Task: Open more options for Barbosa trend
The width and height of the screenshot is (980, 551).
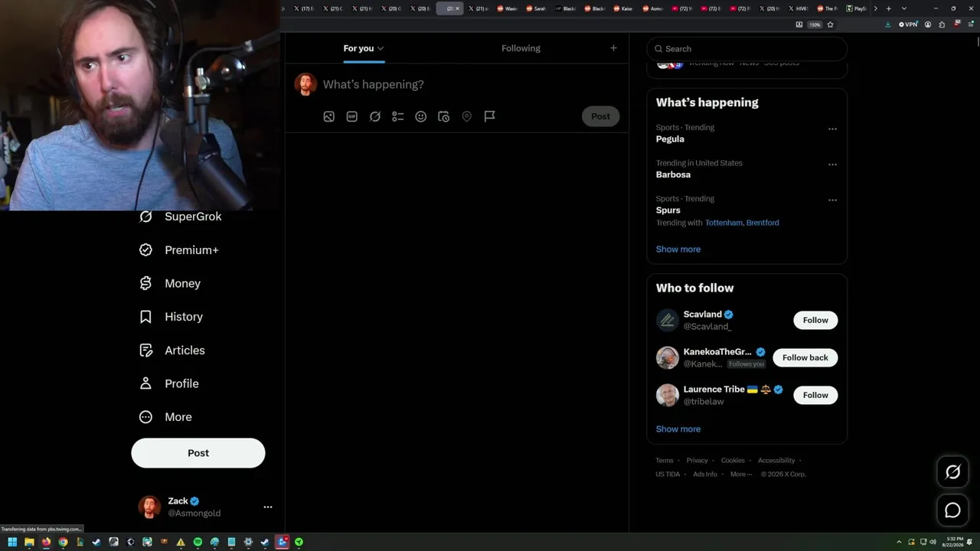Action: click(x=832, y=165)
